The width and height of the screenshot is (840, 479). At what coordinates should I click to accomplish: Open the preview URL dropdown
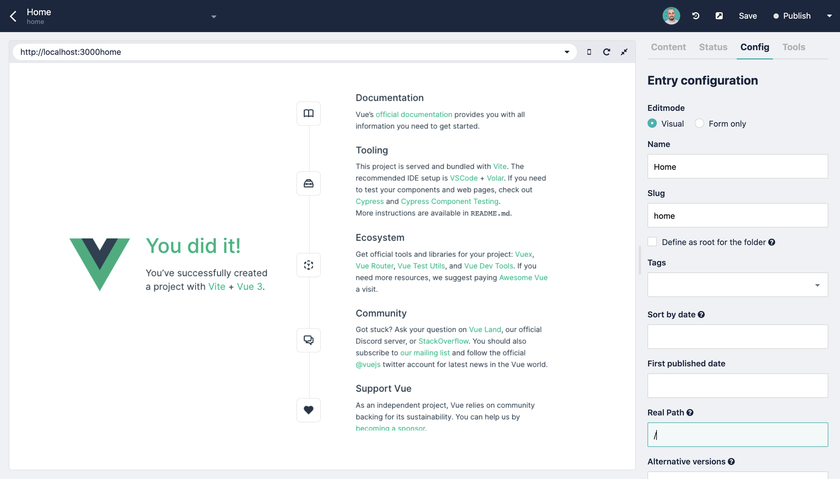point(567,52)
